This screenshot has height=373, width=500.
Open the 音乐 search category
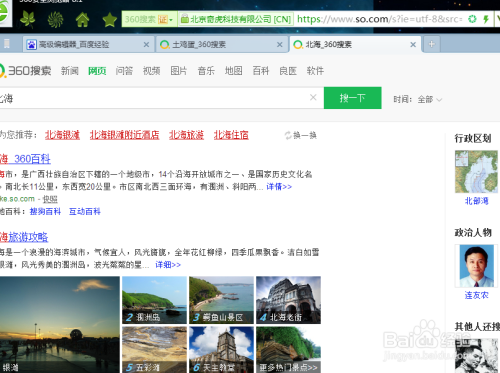click(x=206, y=71)
